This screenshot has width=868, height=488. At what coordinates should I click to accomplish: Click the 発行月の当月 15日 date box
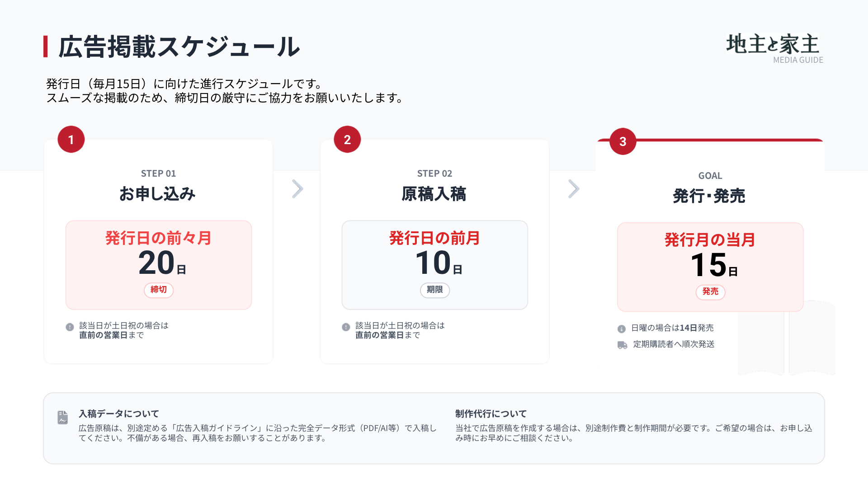(x=710, y=267)
